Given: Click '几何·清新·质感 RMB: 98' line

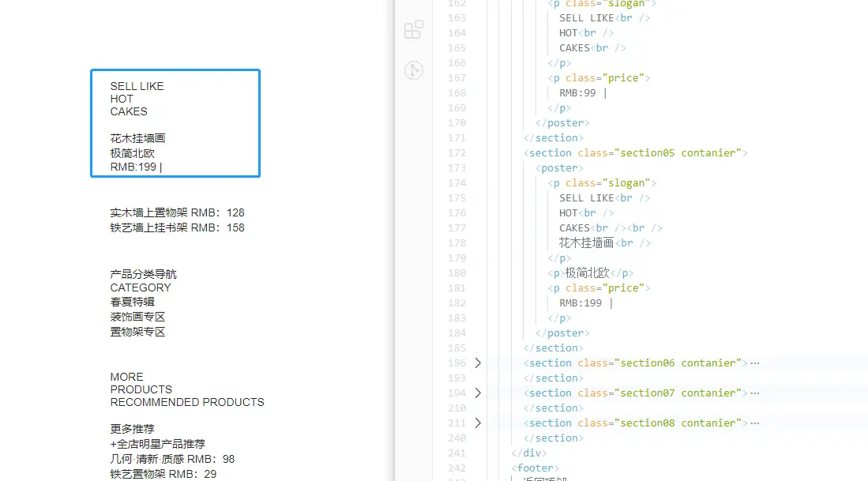Looking at the screenshot, I should tap(172, 459).
